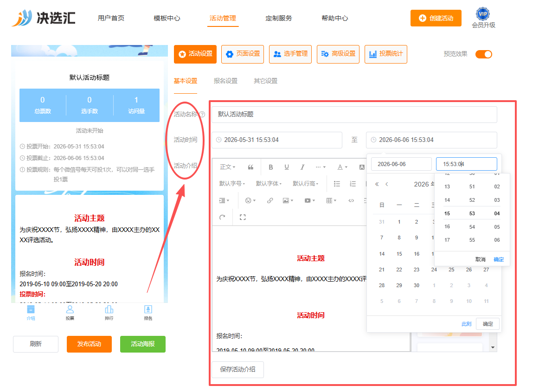Open the insert video dropdown
The image size is (539, 392).
tap(310, 200)
